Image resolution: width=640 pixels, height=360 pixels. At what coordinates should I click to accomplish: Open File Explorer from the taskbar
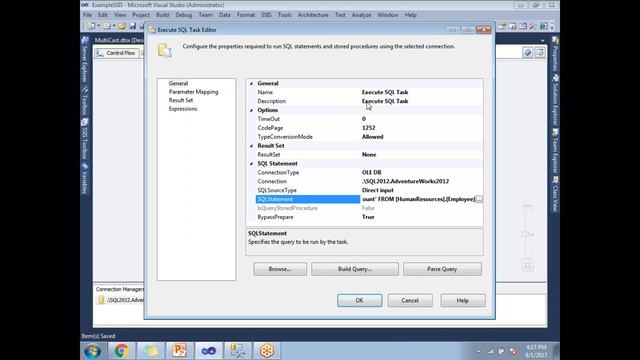point(150,351)
